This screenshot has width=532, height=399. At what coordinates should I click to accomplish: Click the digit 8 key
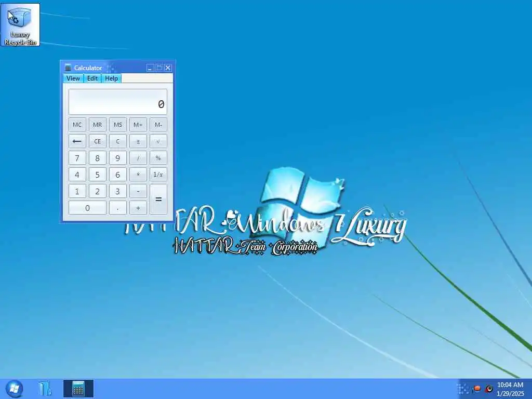click(x=97, y=158)
